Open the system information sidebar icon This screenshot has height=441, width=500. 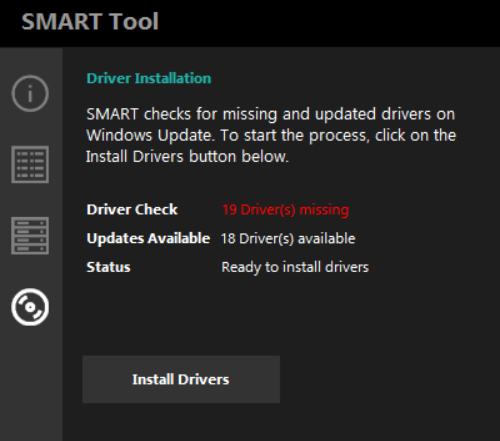click(30, 93)
